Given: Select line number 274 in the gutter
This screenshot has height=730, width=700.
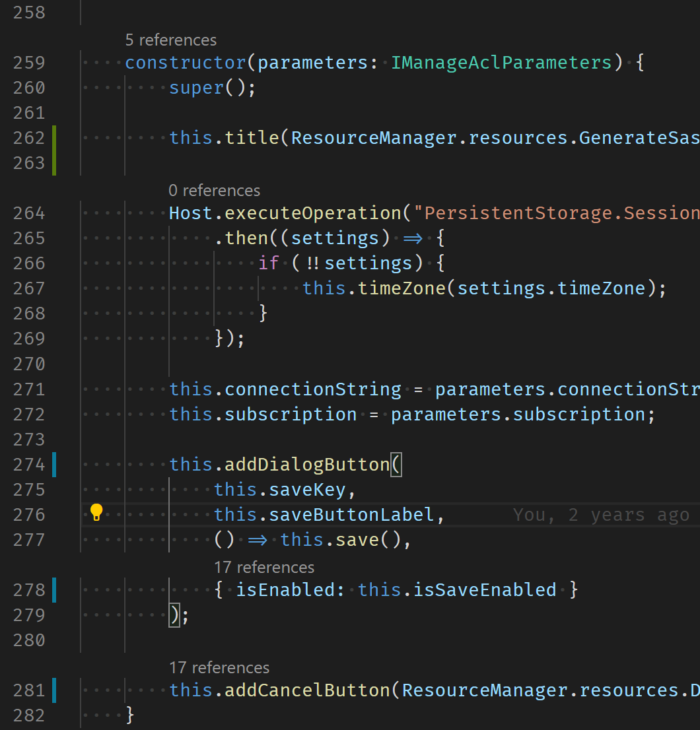Looking at the screenshot, I should [x=29, y=464].
